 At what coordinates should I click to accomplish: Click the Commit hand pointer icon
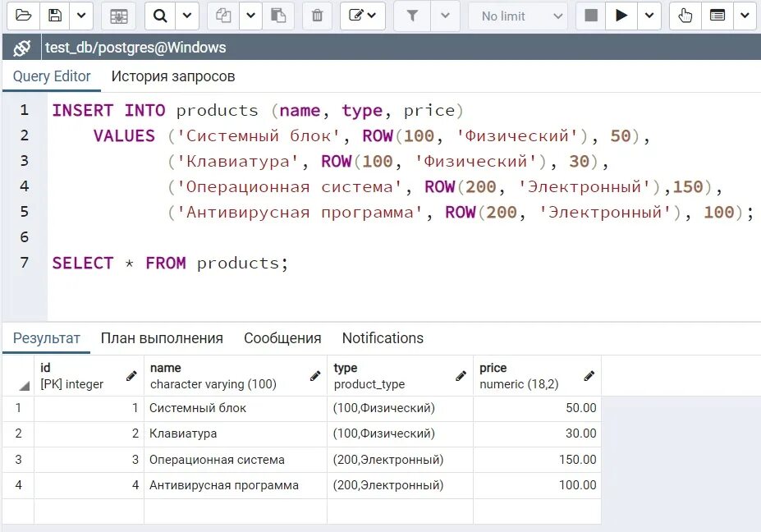pyautogui.click(x=685, y=16)
